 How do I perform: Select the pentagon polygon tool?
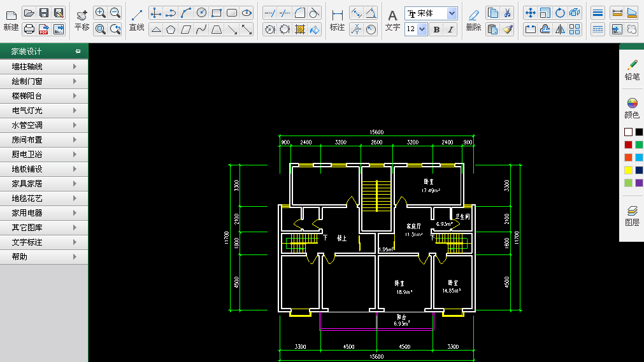pyautogui.click(x=171, y=29)
